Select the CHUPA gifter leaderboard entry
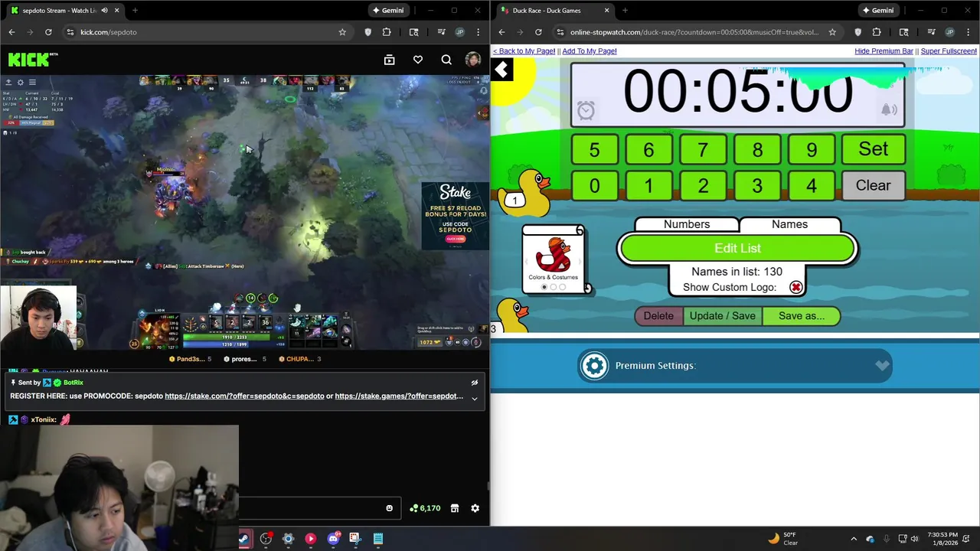Viewport: 980px width, 551px height. tap(299, 359)
